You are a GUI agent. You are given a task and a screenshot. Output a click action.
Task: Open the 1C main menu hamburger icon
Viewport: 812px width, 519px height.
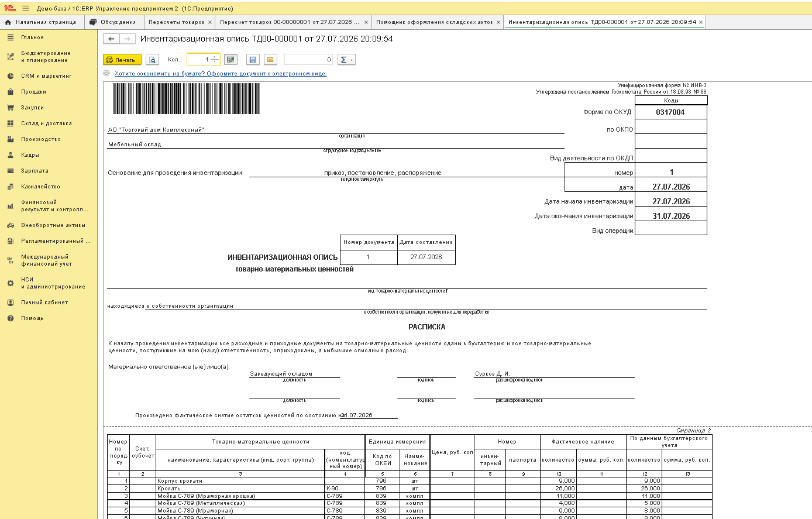26,8
